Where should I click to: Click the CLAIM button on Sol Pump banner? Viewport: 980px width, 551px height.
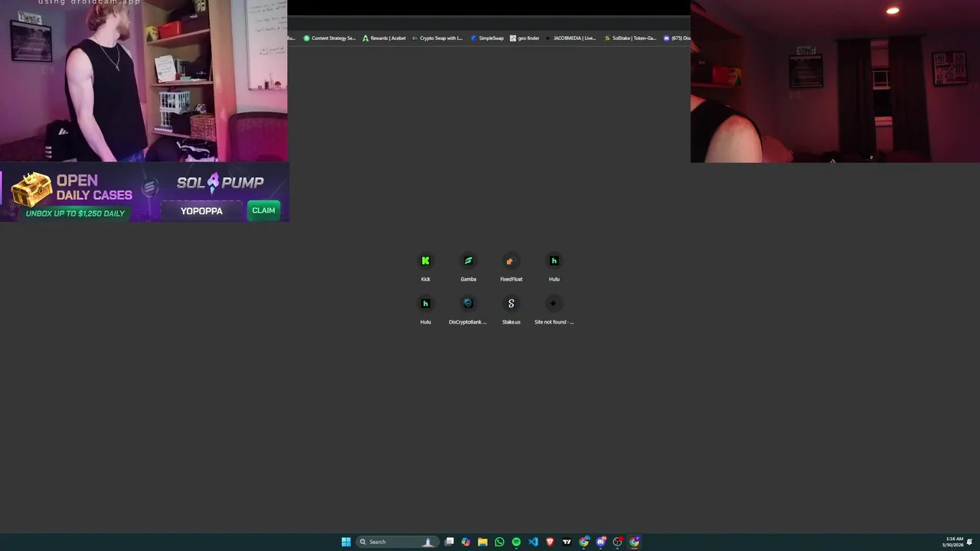[x=263, y=210]
